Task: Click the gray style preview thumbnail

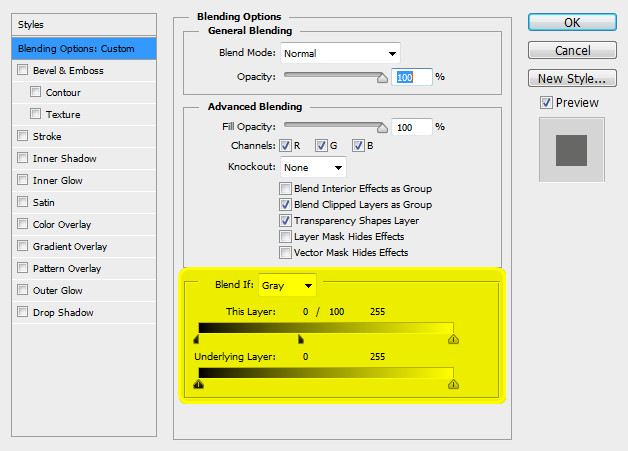Action: point(571,150)
